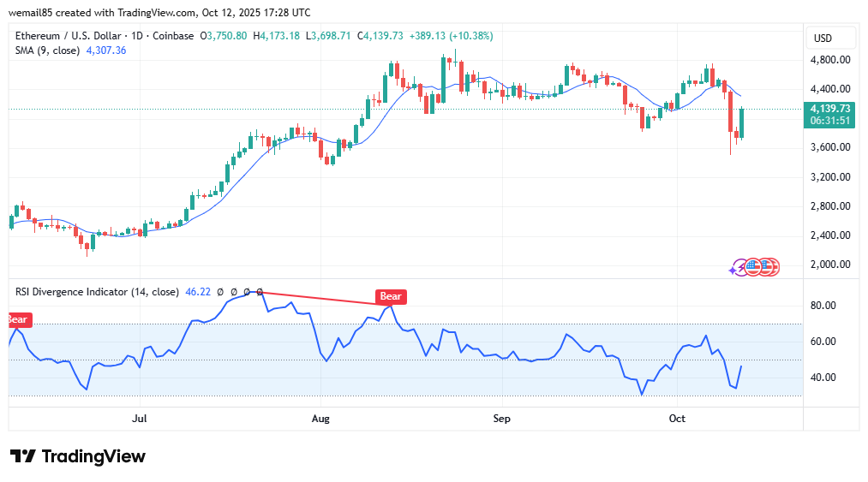The height and width of the screenshot is (482, 868).
Task: Click the high price H4,173.18
Action: tap(276, 36)
